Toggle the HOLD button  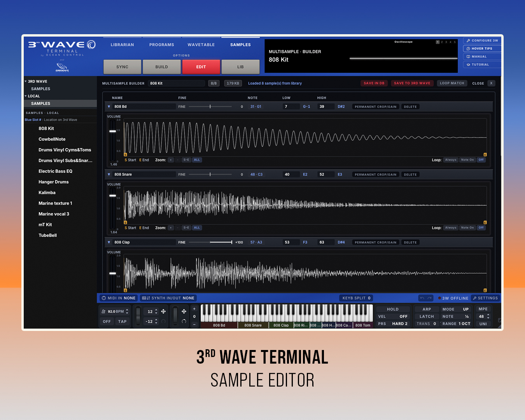coord(393,309)
